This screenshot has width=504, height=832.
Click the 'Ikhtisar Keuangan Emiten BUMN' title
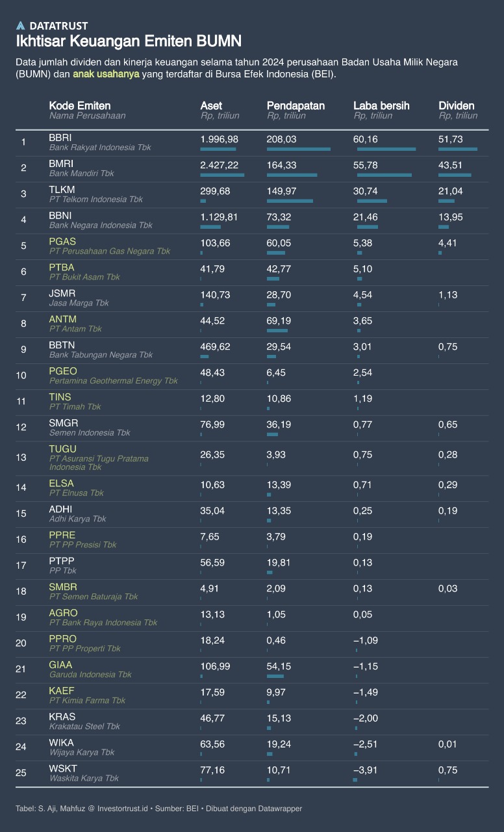pos(129,42)
